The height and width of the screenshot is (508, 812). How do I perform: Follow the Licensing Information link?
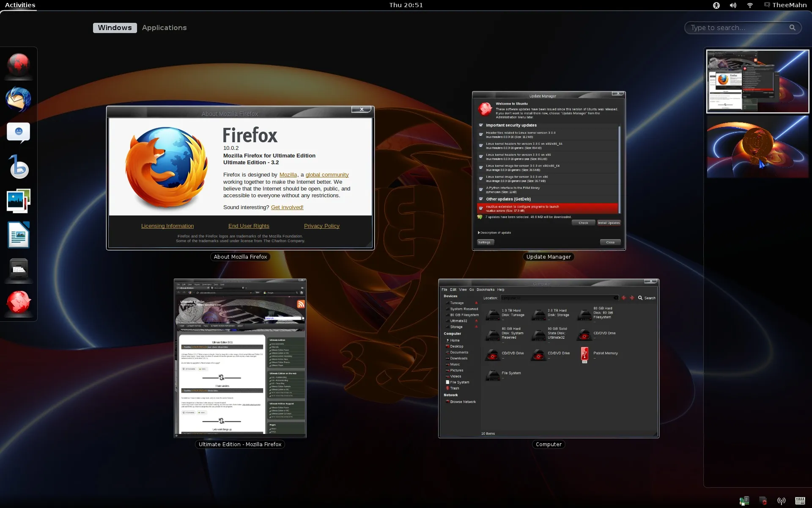(x=167, y=226)
